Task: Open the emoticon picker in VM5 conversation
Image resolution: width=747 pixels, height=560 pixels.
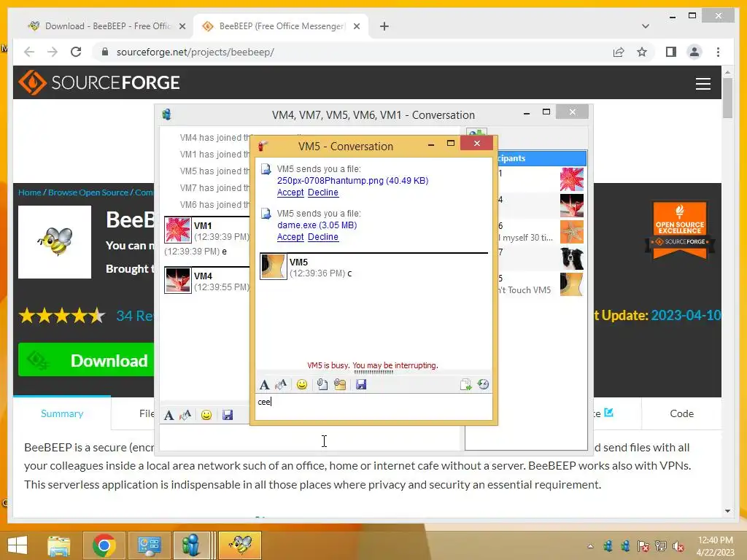Action: pyautogui.click(x=301, y=384)
